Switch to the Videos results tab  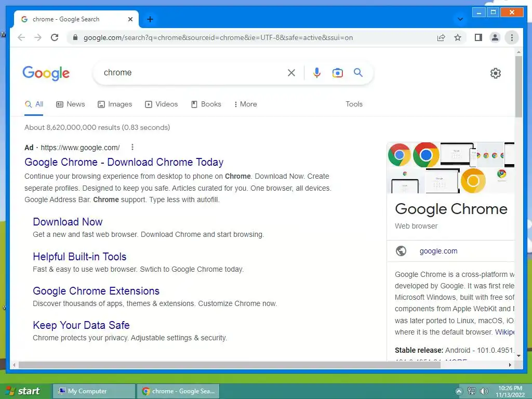162,104
